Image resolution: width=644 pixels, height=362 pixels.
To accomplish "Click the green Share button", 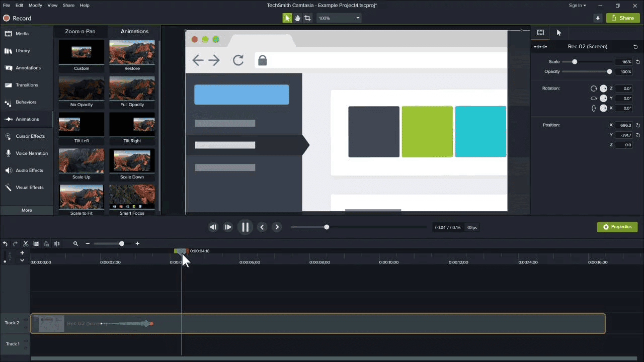I will [622, 18].
